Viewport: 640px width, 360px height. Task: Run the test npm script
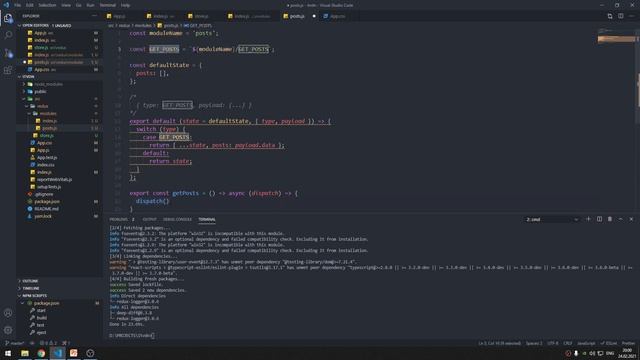pos(40,325)
